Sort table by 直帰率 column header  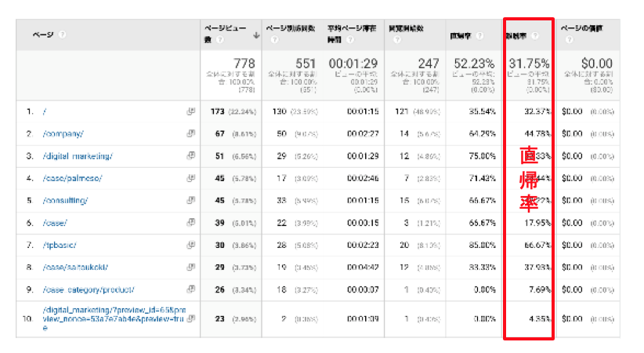[x=459, y=35]
